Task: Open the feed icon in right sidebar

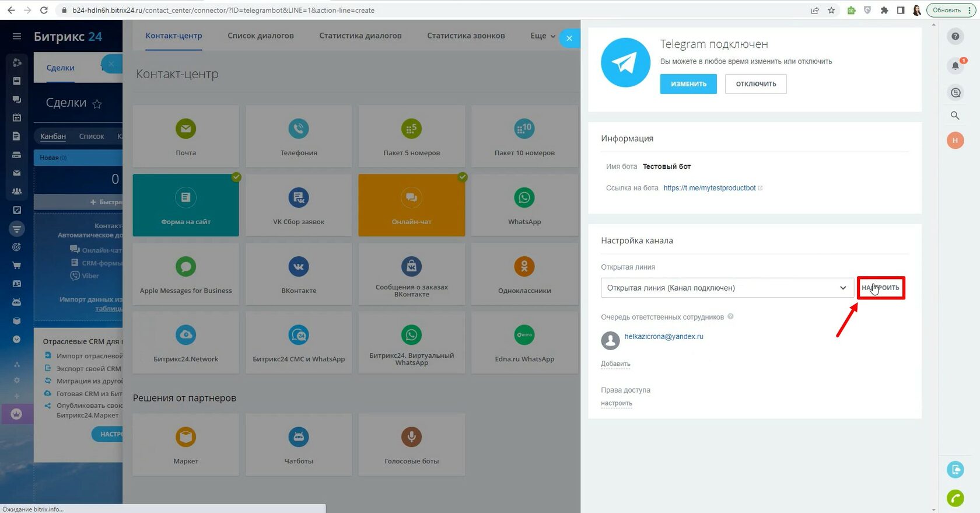Action: pos(955,92)
